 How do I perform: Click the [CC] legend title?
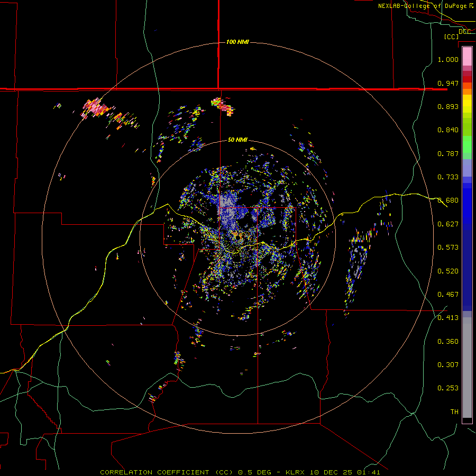tap(451, 36)
